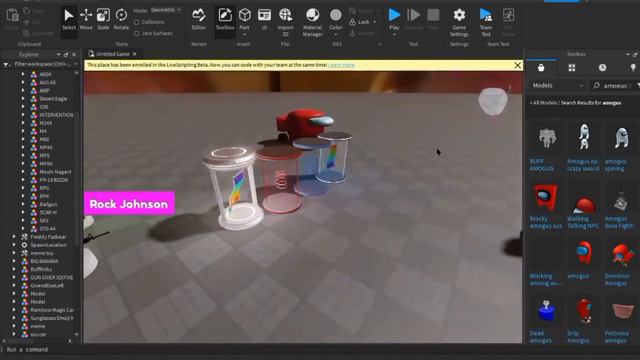The image size is (640, 360).
Task: Click the view orientation gizmo in viewport
Action: pyautogui.click(x=493, y=101)
